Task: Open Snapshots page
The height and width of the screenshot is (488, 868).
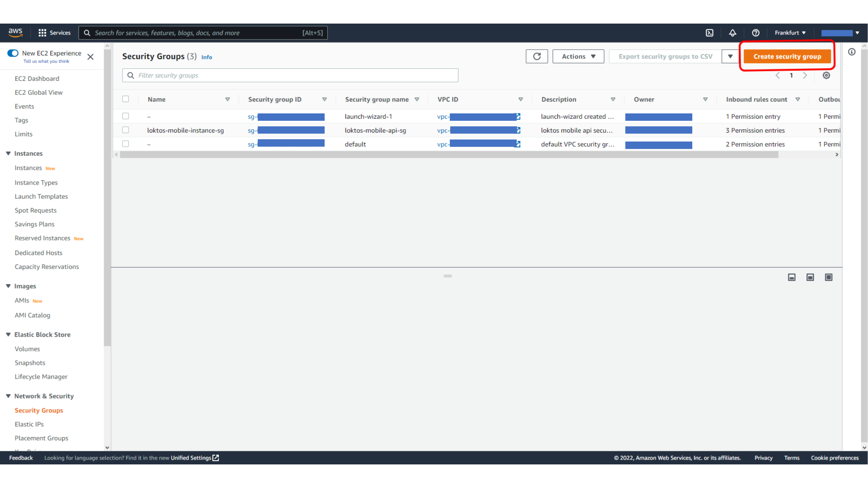Action: [x=30, y=363]
